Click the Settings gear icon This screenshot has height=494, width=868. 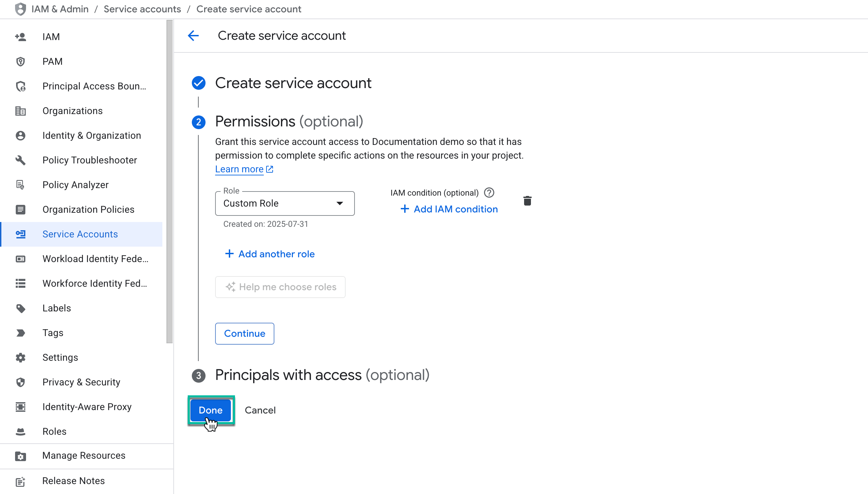[20, 357]
